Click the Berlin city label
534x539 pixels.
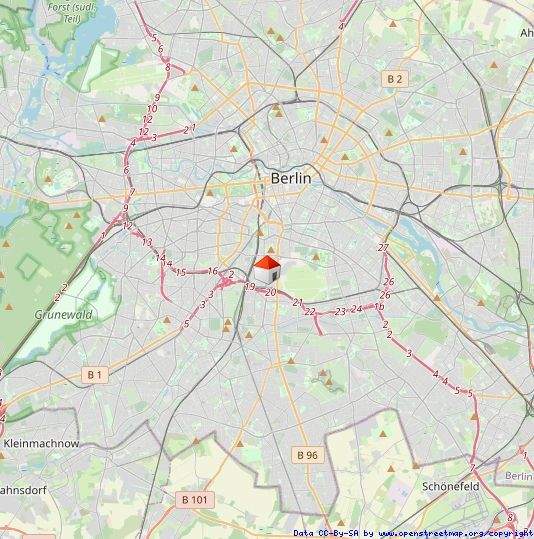tap(291, 178)
